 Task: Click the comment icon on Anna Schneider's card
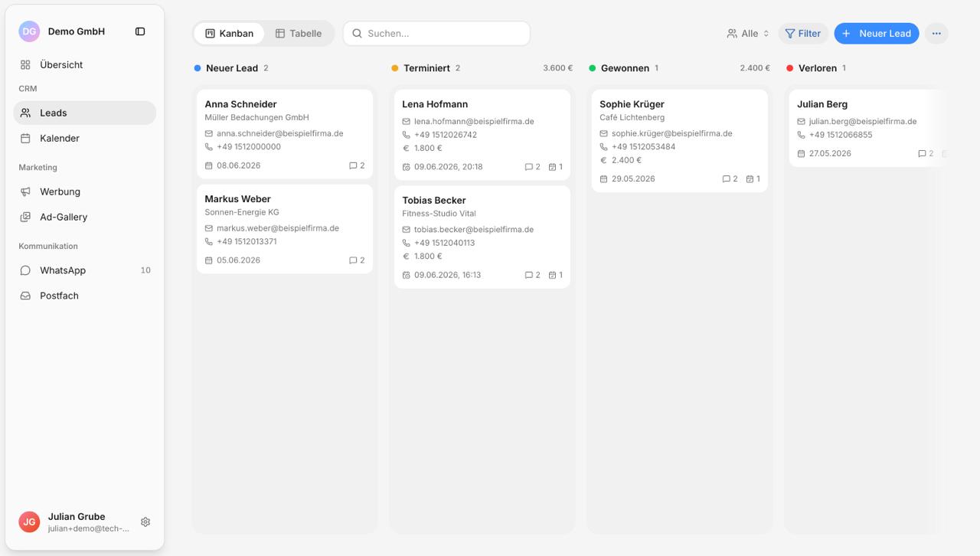[353, 165]
